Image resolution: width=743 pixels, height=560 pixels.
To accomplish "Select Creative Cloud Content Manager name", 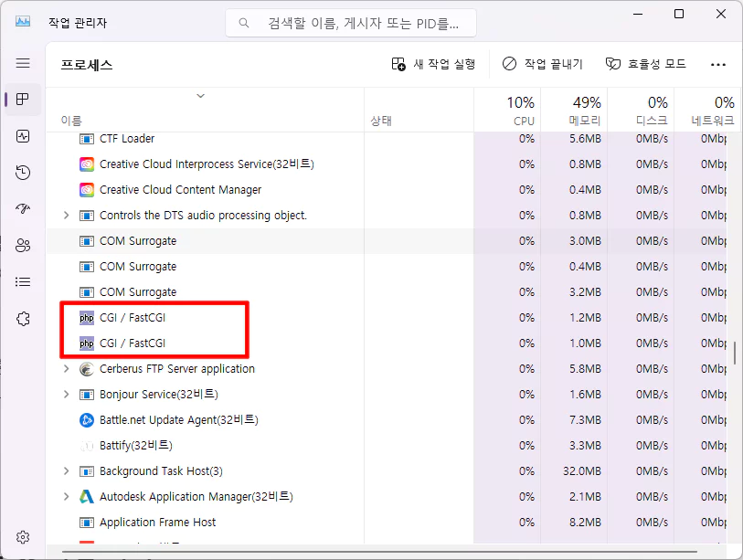I will 181,189.
